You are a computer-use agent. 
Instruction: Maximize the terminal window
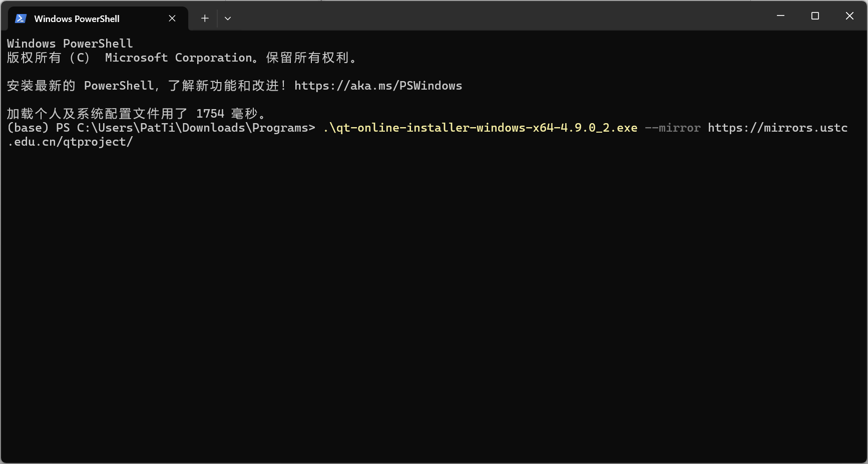[x=815, y=16]
